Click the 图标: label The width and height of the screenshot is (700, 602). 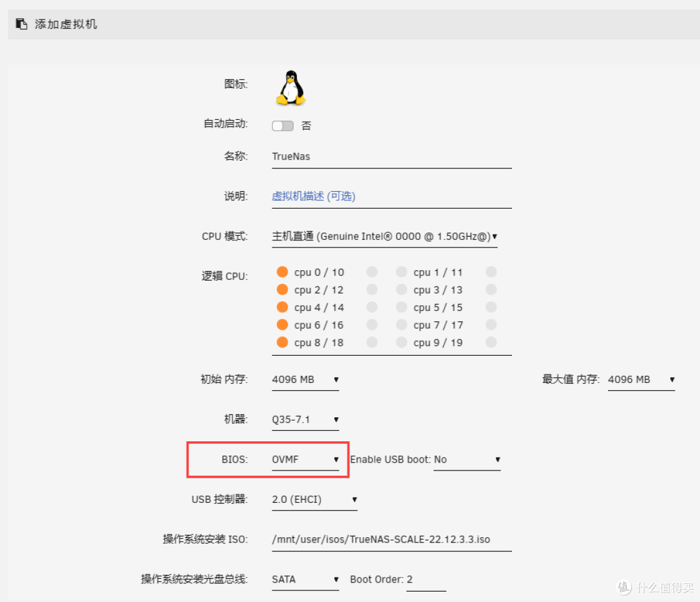click(x=236, y=84)
